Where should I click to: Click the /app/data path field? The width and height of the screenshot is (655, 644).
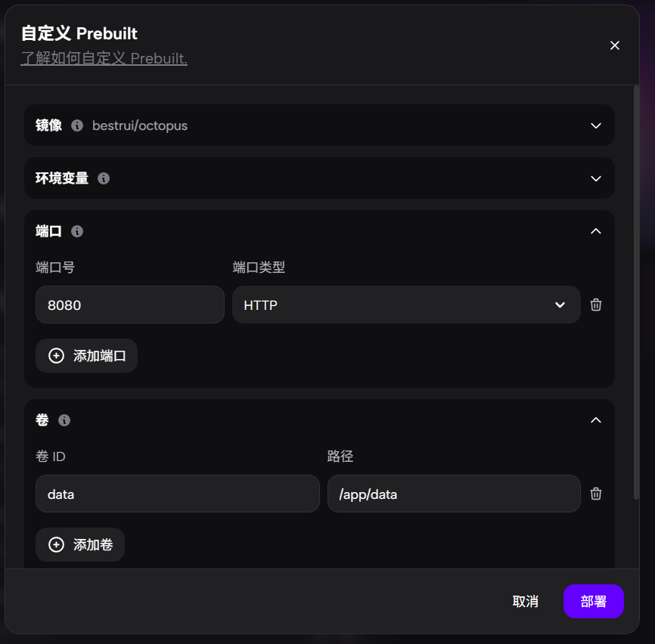click(454, 494)
